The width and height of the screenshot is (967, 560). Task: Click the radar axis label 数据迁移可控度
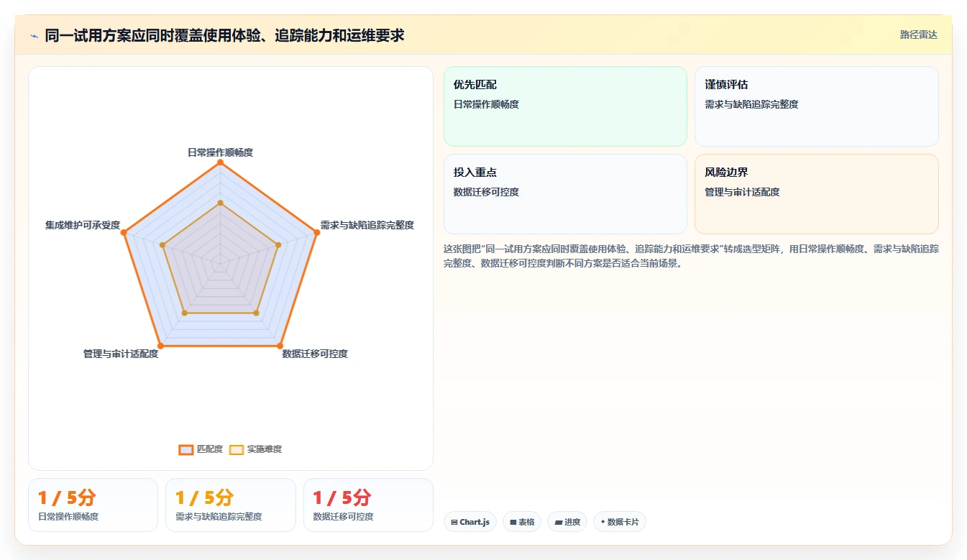[315, 354]
